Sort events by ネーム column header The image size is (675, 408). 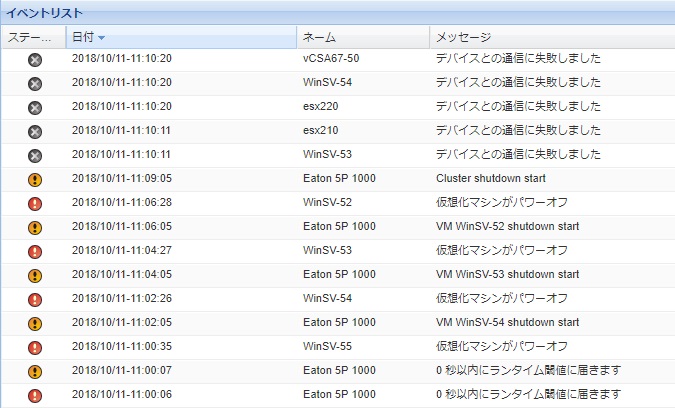click(320, 37)
